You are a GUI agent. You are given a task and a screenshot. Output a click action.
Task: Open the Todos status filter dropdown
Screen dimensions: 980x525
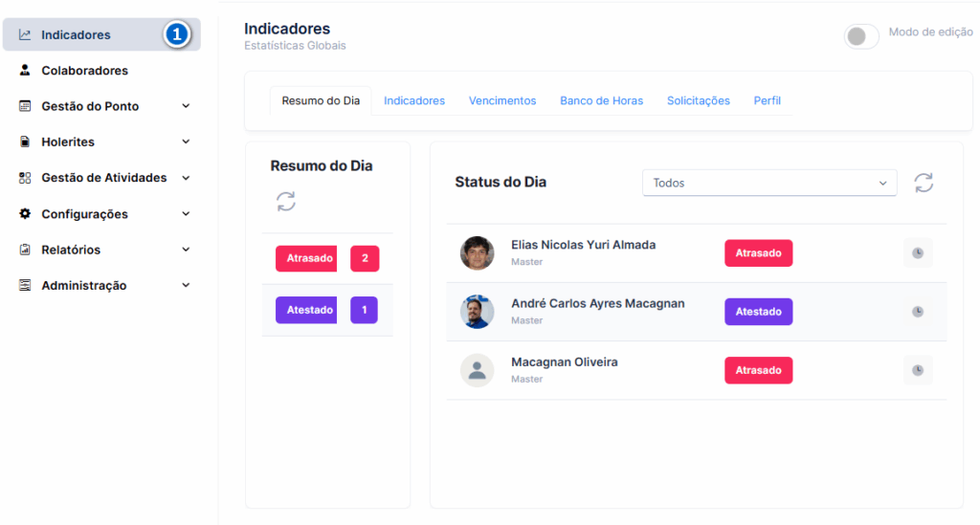(x=769, y=183)
